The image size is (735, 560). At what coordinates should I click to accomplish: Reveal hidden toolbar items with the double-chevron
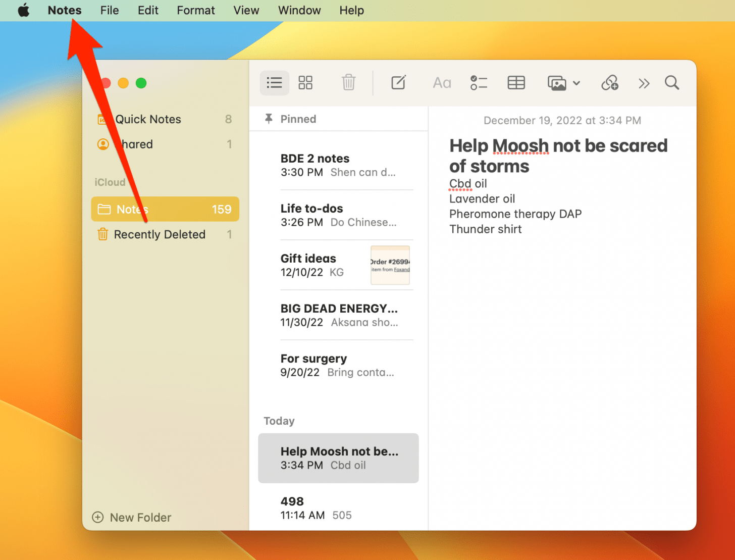(644, 82)
